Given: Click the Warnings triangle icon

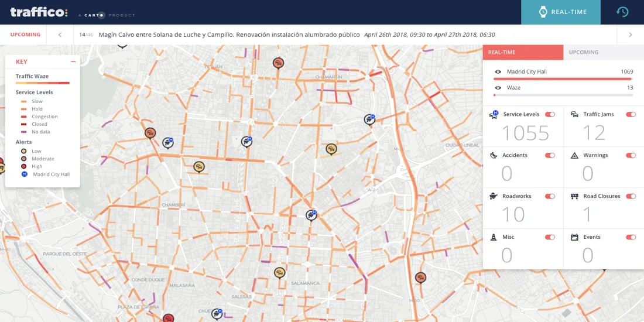Looking at the screenshot, I should (575, 155).
